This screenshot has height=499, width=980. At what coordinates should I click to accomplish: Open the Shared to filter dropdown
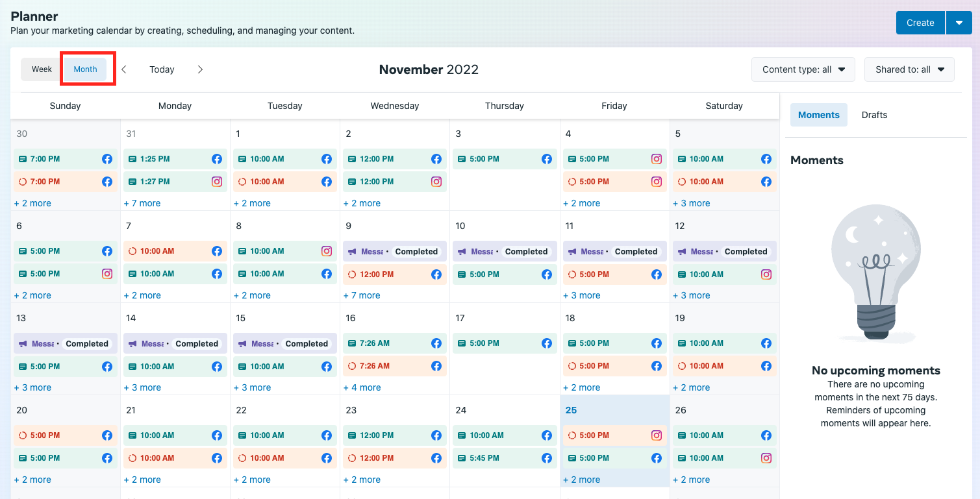tap(909, 69)
